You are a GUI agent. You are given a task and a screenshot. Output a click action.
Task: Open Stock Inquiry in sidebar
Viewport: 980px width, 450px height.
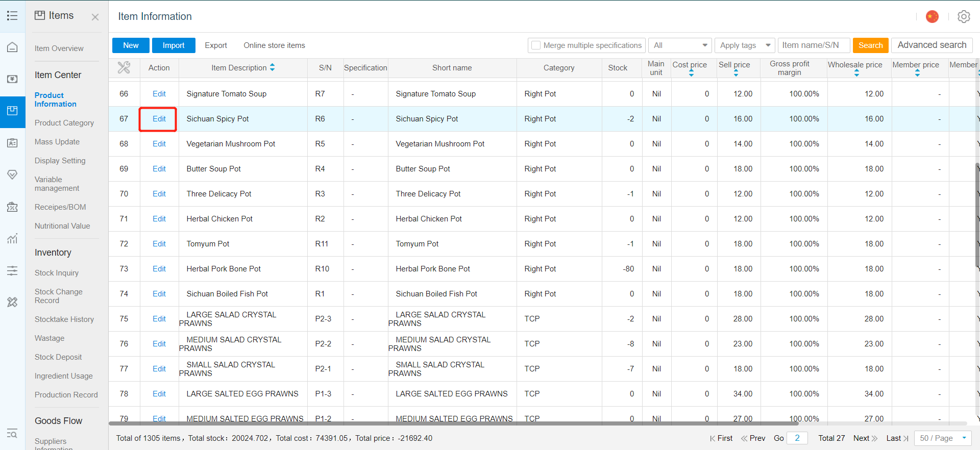pos(57,273)
